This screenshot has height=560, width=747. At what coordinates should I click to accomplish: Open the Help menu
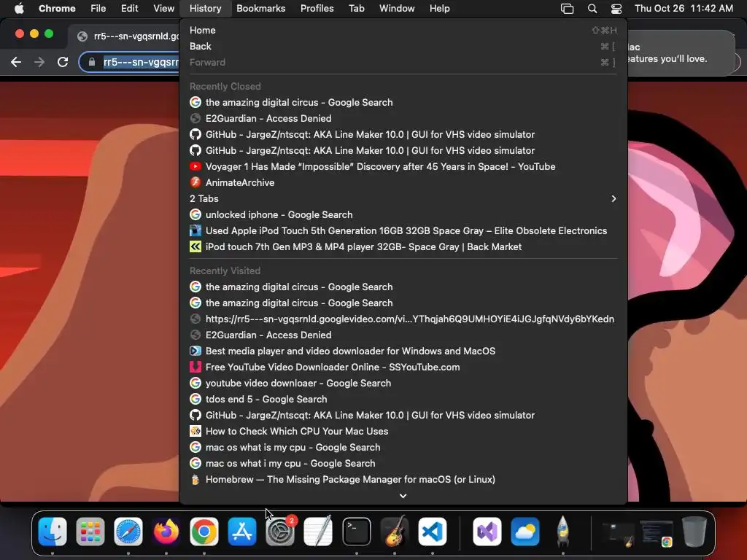[439, 8]
